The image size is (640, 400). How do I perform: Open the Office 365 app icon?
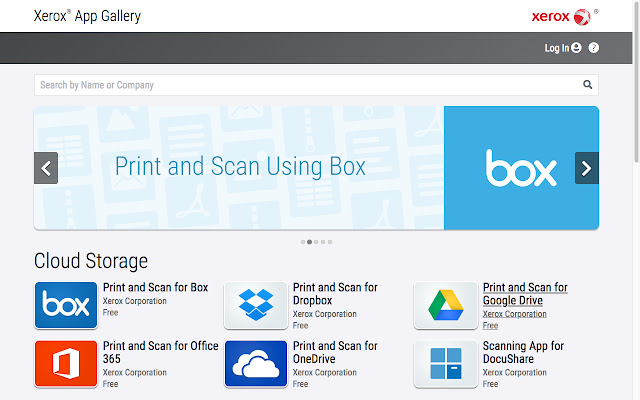coord(66,364)
